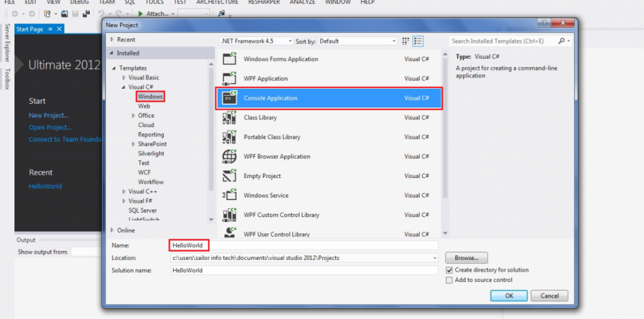Select the Windows Forms Application template icon

pyautogui.click(x=230, y=59)
